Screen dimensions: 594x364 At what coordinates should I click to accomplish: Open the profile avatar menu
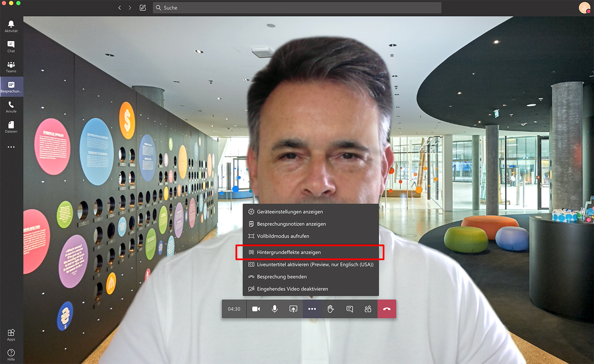[585, 8]
